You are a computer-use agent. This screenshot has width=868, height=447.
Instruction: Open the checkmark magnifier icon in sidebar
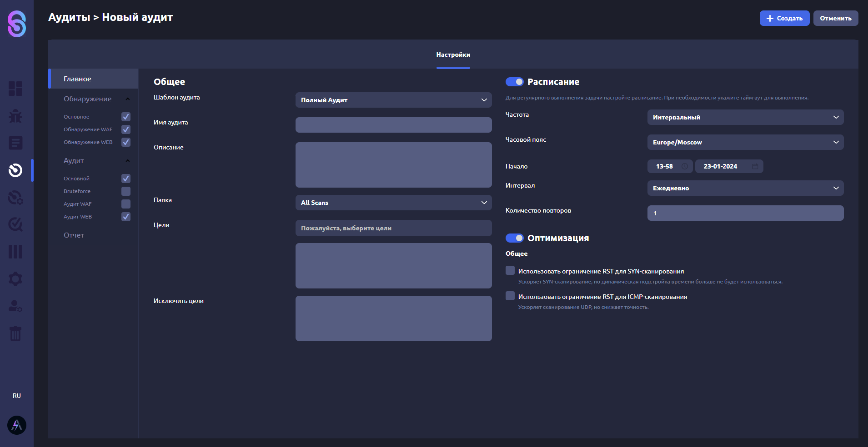coord(15,224)
